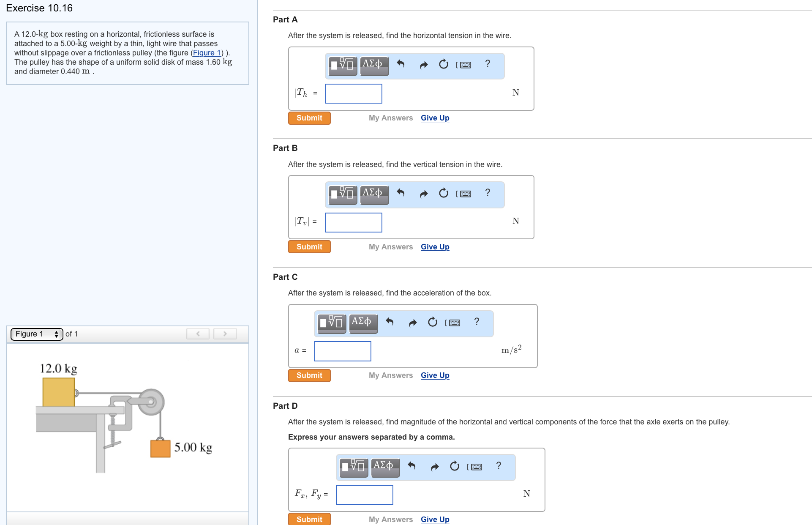Focus the vertical tension Tv input field
Viewport: 812px width, 525px height.
[x=354, y=222]
